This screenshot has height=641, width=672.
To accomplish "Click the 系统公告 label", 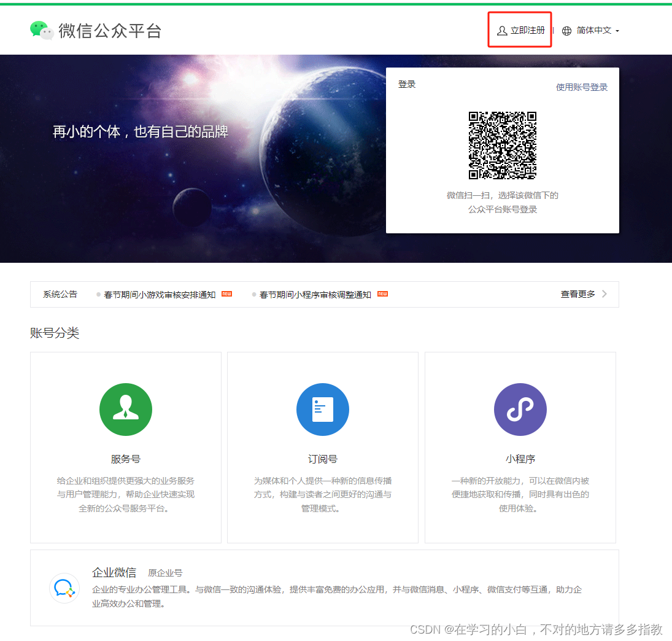I will point(60,294).
